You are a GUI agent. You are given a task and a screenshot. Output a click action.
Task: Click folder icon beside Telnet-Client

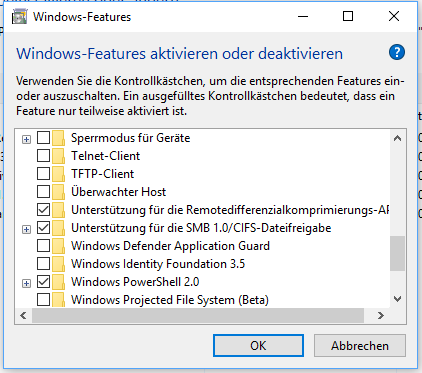pos(58,156)
